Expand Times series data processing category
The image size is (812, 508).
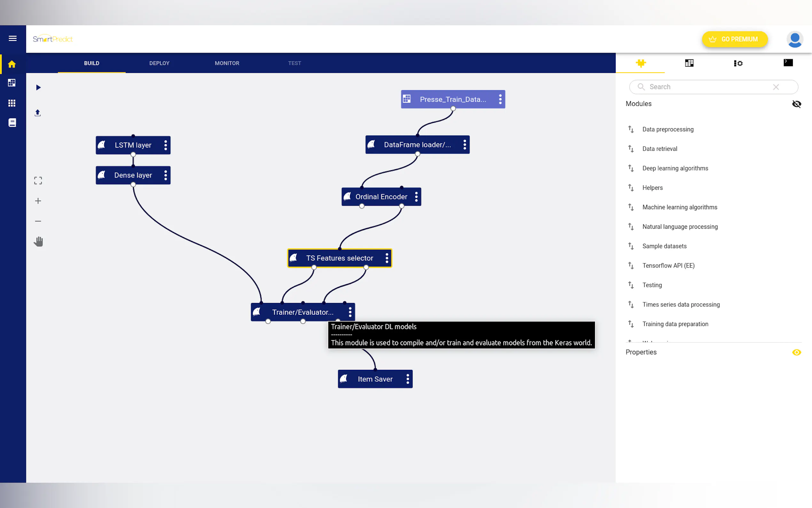pyautogui.click(x=681, y=305)
